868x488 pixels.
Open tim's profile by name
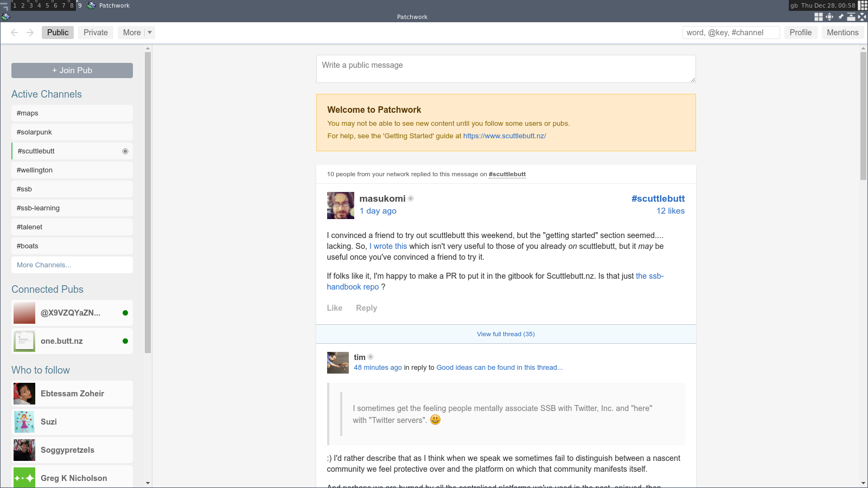360,357
